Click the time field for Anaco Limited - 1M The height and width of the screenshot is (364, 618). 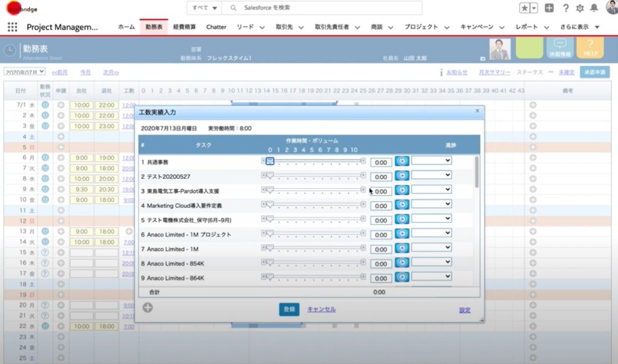pyautogui.click(x=381, y=249)
